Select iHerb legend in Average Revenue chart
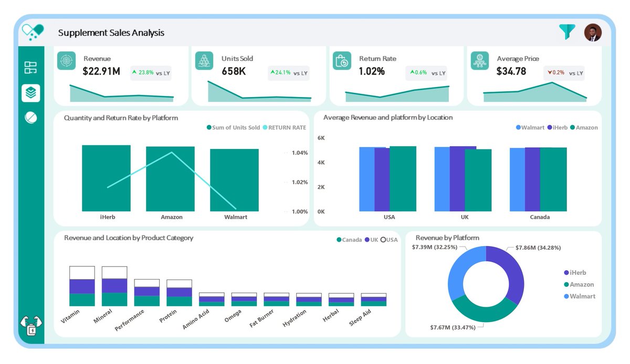 (x=557, y=127)
